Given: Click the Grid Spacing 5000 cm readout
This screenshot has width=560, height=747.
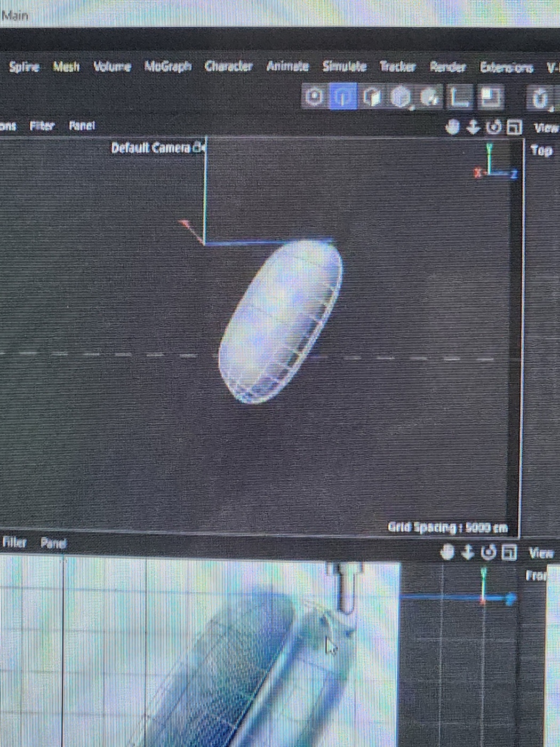Looking at the screenshot, I should click(447, 528).
